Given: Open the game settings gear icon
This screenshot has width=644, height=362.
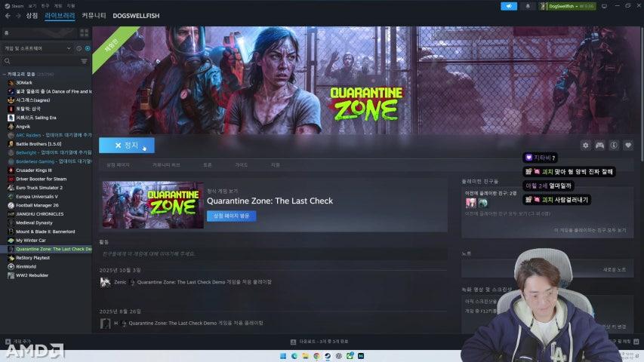Looking at the screenshot, I should [586, 146].
